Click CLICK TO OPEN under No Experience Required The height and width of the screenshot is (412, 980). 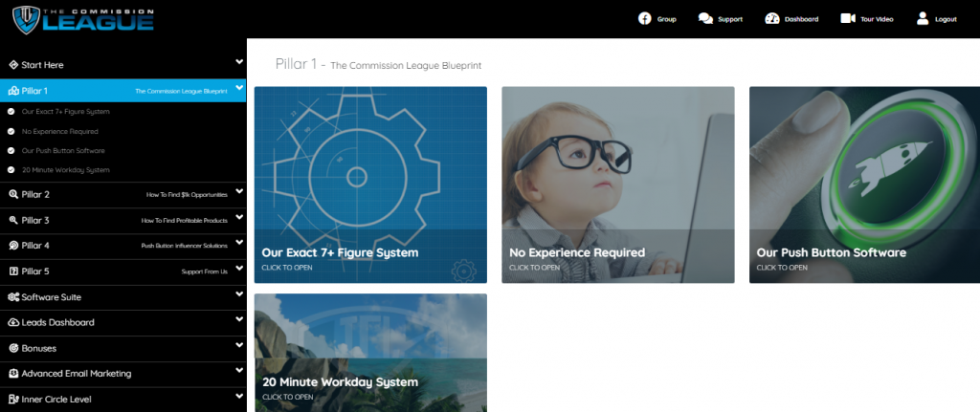pos(534,268)
